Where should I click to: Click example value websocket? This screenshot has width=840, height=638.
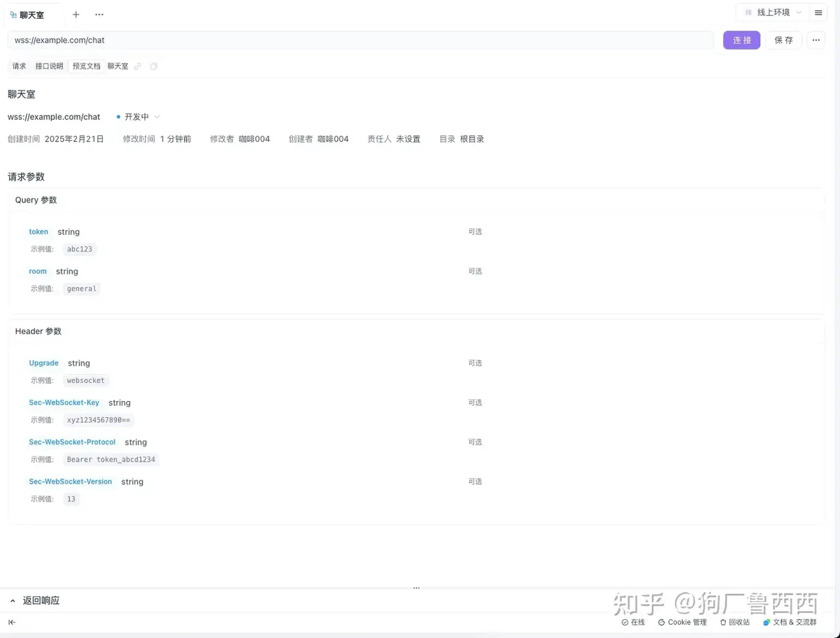click(86, 381)
